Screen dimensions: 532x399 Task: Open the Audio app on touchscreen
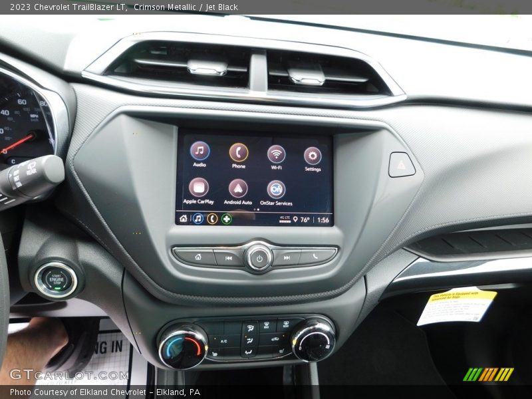pos(199,151)
